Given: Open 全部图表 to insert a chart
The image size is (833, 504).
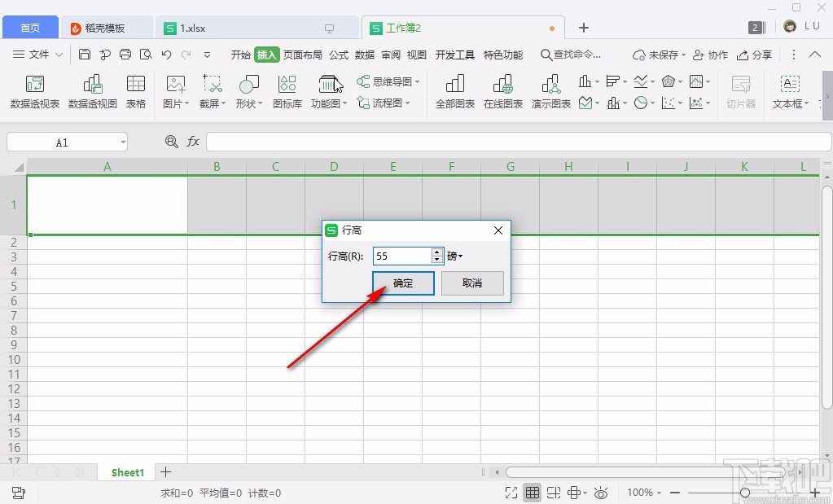Looking at the screenshot, I should coord(454,92).
